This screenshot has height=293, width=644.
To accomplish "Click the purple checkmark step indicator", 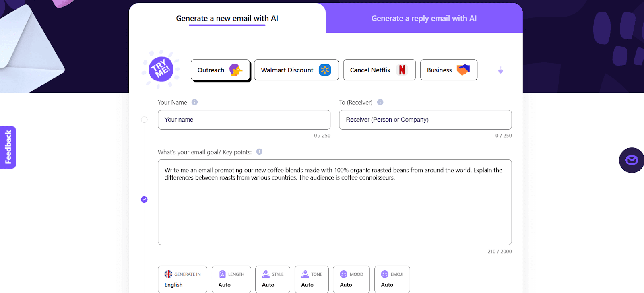I will tap(144, 199).
